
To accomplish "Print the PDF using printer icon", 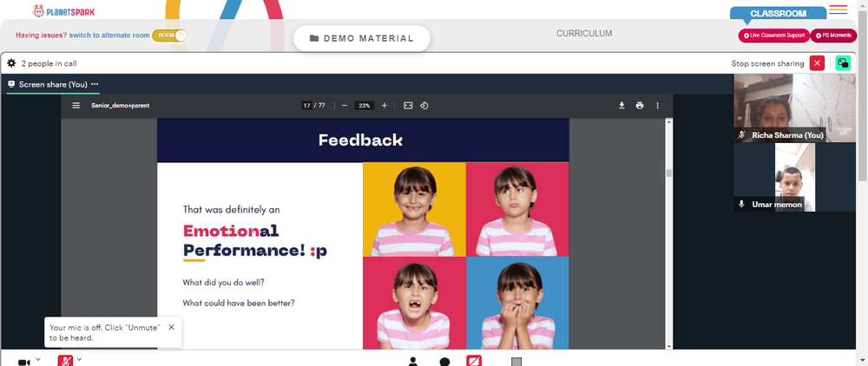I will (x=640, y=106).
